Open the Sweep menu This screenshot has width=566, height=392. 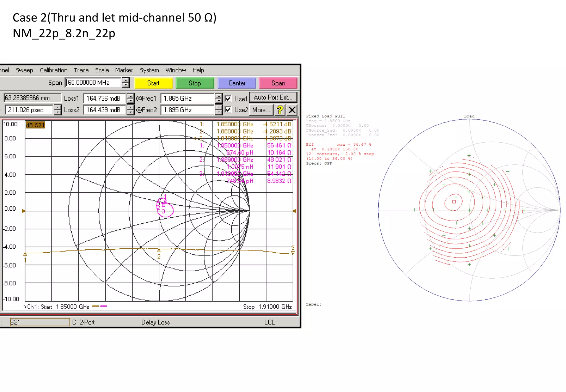pos(24,70)
